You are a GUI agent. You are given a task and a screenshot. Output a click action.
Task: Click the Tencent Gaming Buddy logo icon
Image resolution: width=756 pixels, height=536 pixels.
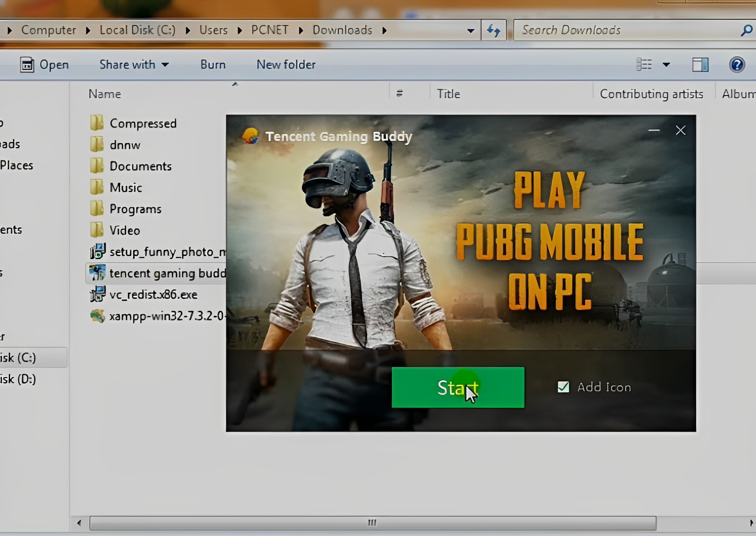point(250,136)
